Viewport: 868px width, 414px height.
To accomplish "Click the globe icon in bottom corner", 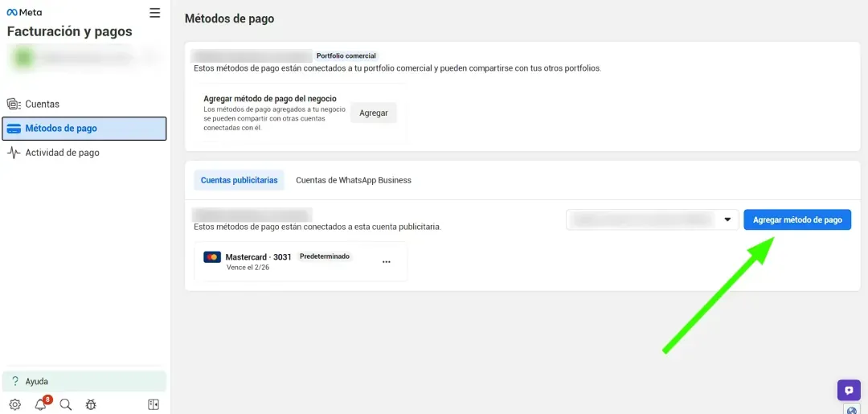I will [x=852, y=409].
